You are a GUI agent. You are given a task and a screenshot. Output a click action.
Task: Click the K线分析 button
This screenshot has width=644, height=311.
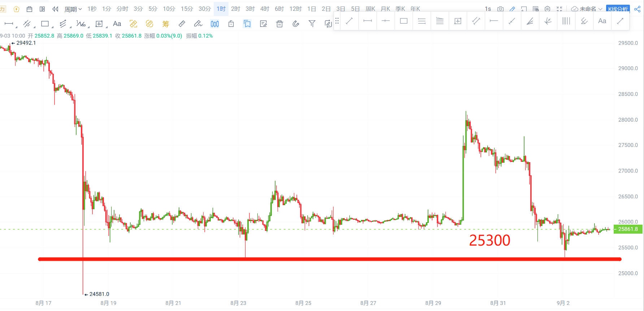[618, 9]
